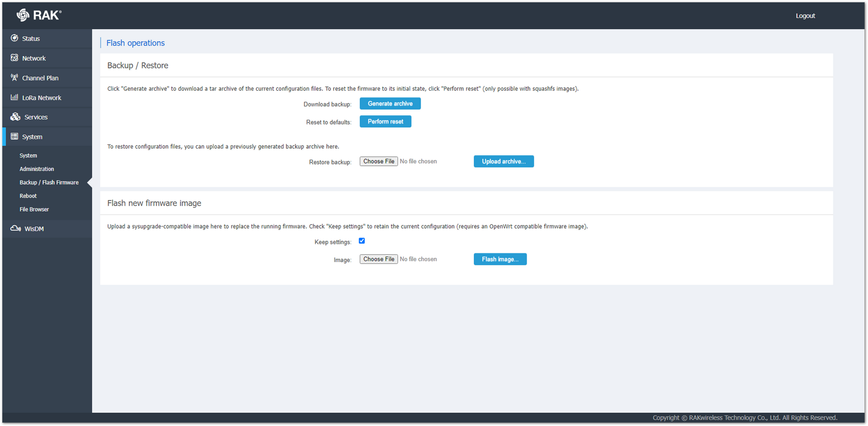Go to the Reboot submenu item
868x426 pixels.
(28, 196)
